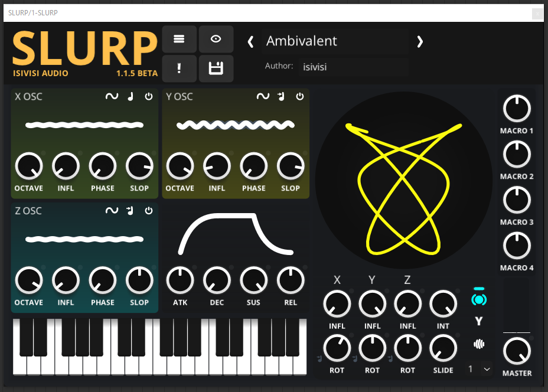Click the eye view button
This screenshot has width=548, height=392.
tap(216, 39)
